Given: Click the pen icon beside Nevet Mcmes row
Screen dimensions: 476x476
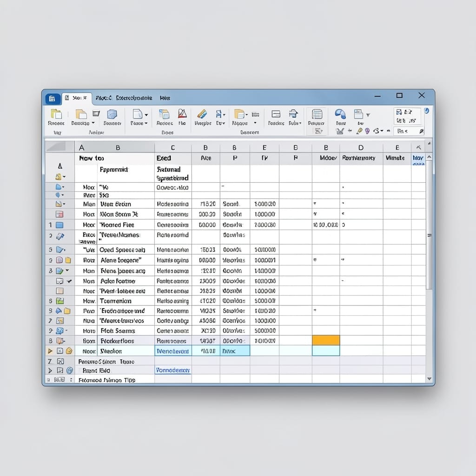Looking at the screenshot, I should coord(60,237).
